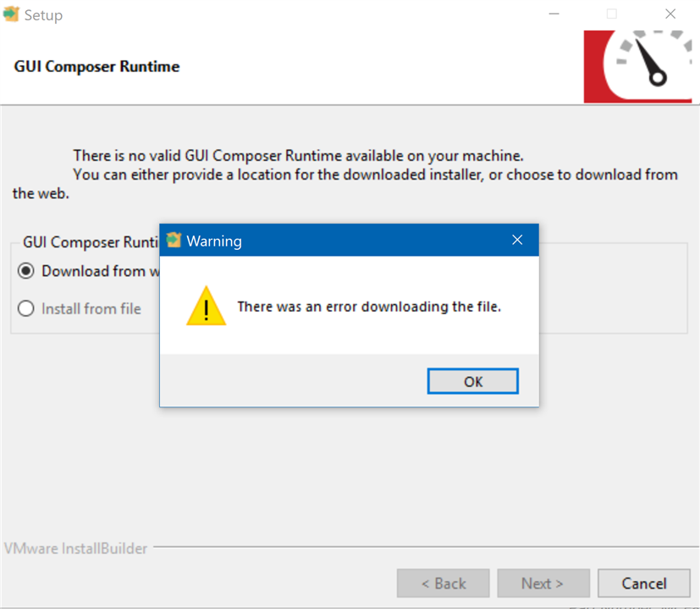Click the maximize button of Setup window
700x609 pixels.
click(612, 14)
